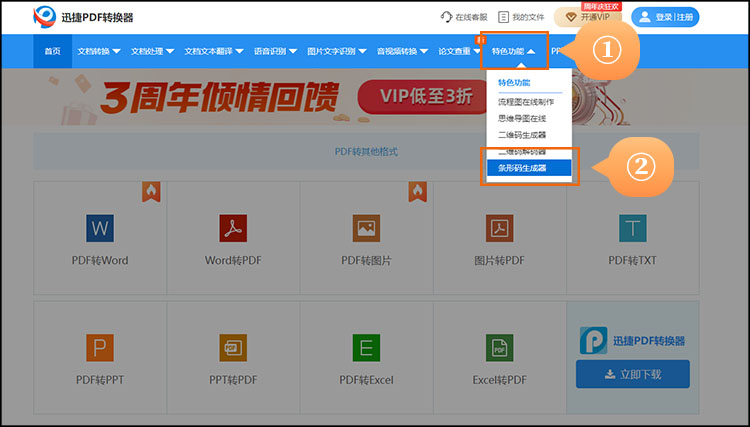
Task: Click the PDF转Word label text
Action: pos(100,261)
